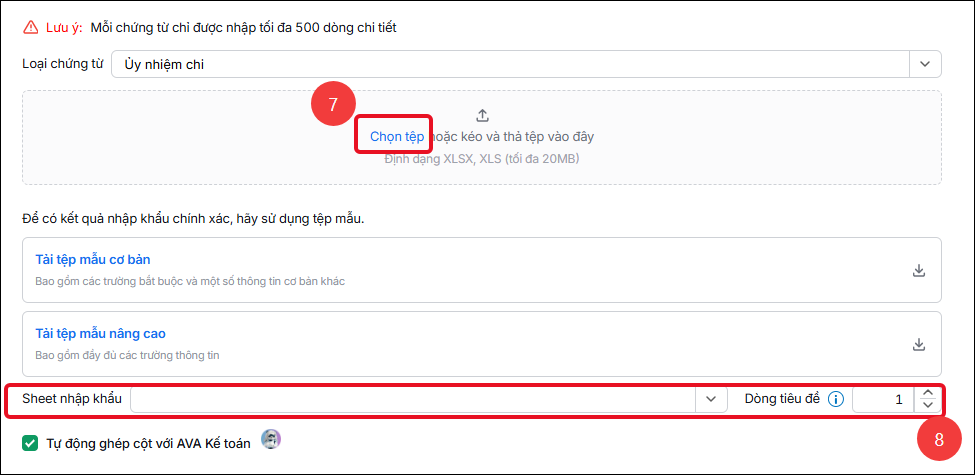The width and height of the screenshot is (975, 475).
Task: Click the info icon beside Dòng tiêu đề
Action: (836, 399)
